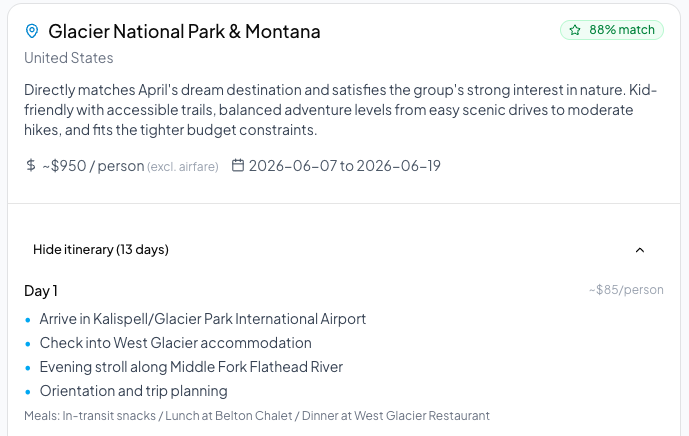Click Hide itinerary (13 days)
The image size is (689, 436).
click(101, 249)
